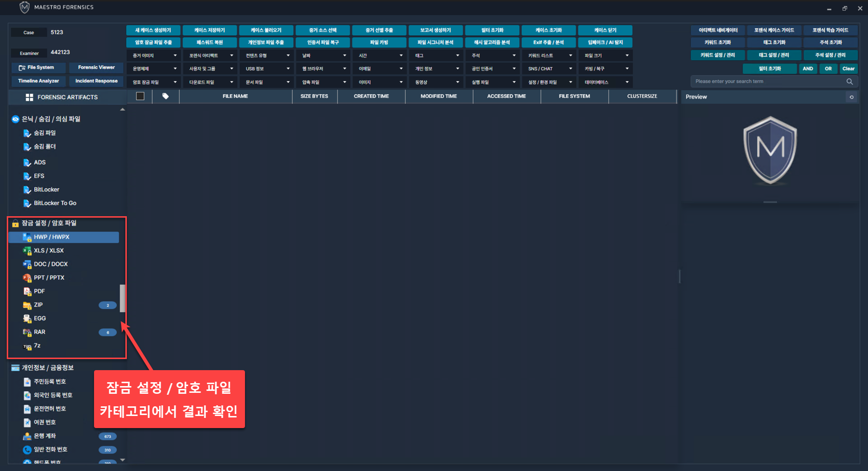Toggle the AND search operator
Screen dimensions: 868x471
tap(808, 69)
